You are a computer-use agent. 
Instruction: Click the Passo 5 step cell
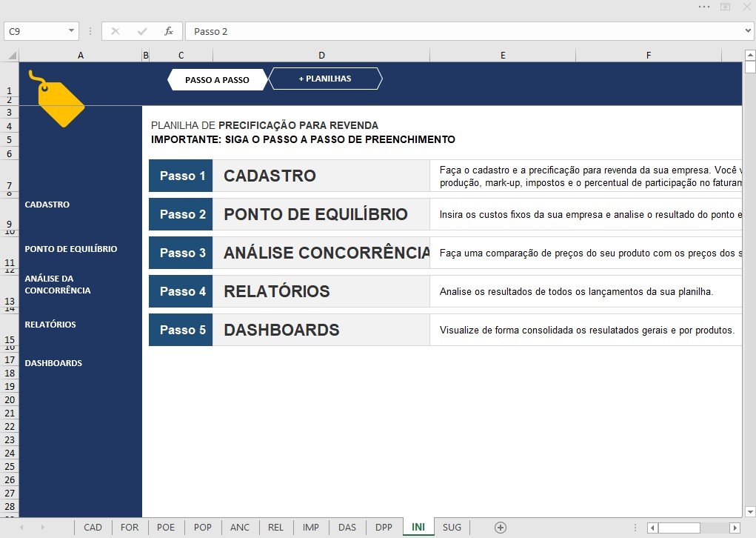tap(181, 330)
